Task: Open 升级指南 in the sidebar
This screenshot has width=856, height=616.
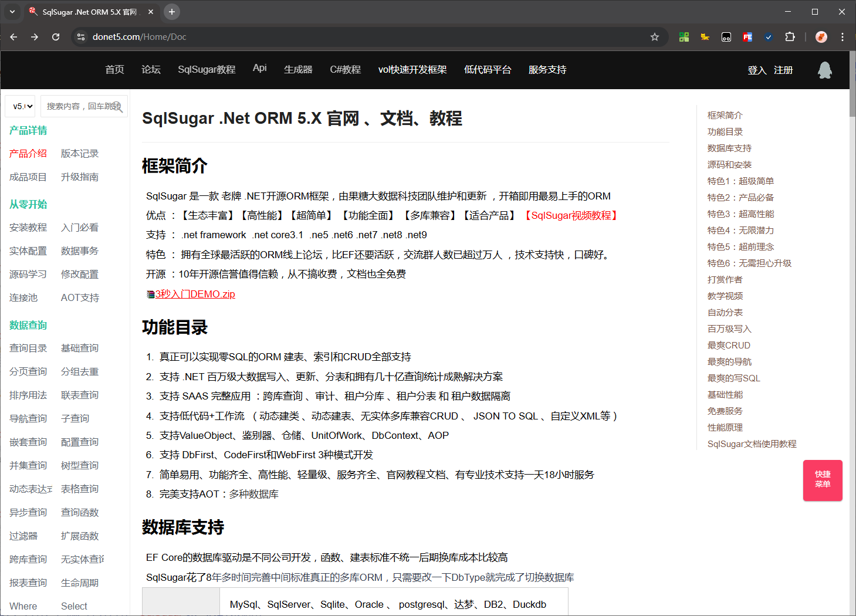Action: (x=80, y=177)
